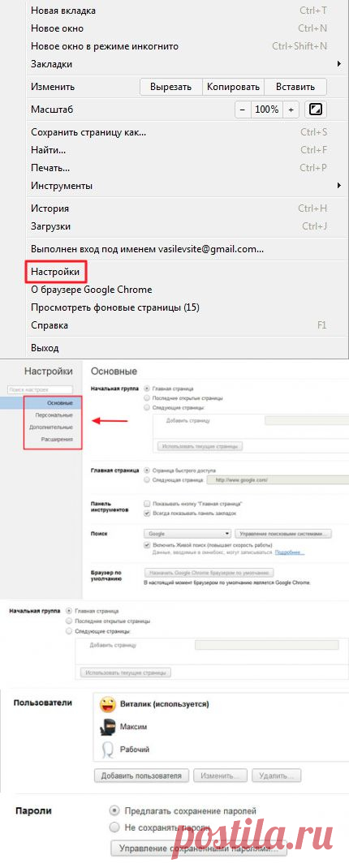Open the Google search engine dropdown

point(187,535)
